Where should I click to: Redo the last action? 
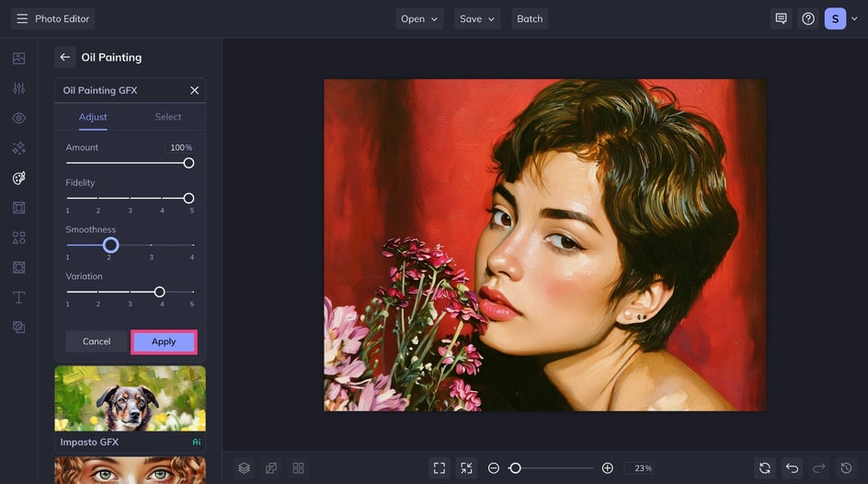(x=819, y=468)
